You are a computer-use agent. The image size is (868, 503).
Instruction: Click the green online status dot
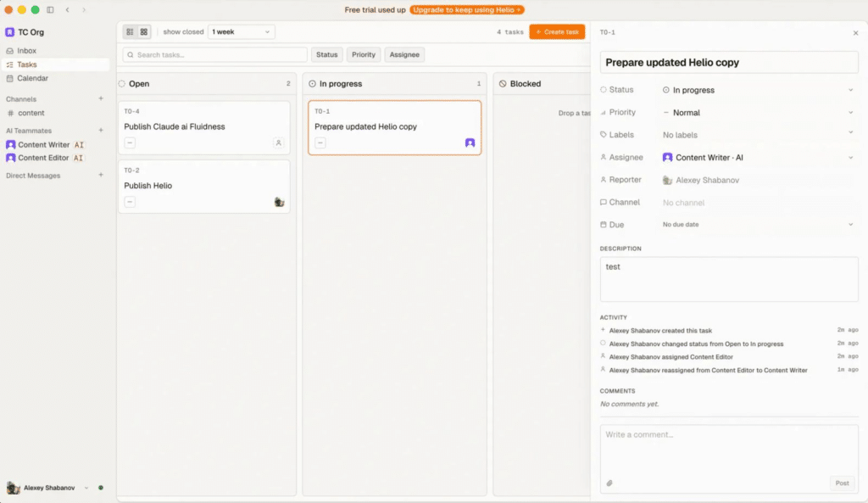click(x=101, y=488)
